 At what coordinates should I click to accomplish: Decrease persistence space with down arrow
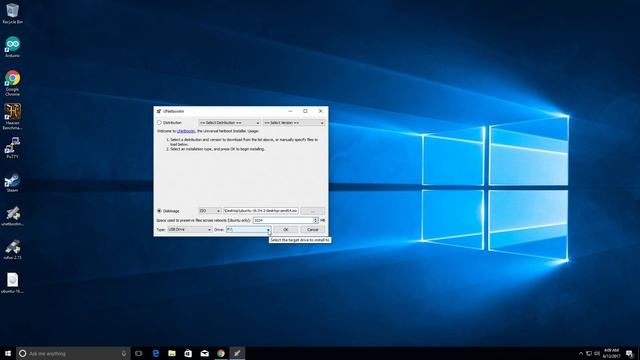[316, 222]
